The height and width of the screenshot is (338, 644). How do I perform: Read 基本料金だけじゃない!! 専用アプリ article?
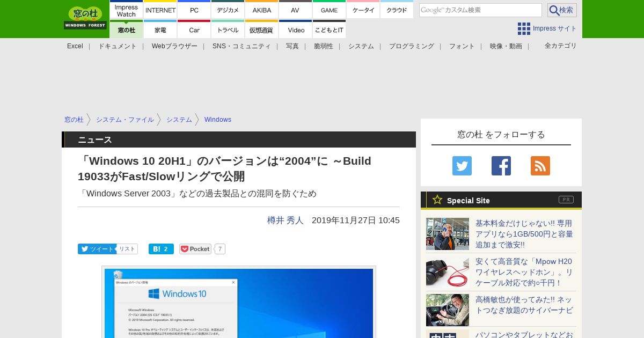tap(524, 234)
